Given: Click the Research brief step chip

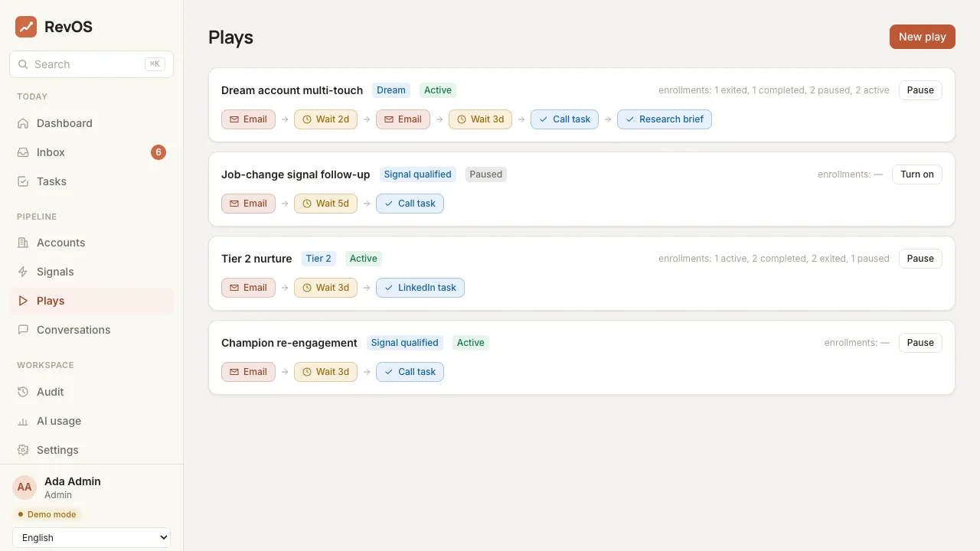Looking at the screenshot, I should coord(665,119).
